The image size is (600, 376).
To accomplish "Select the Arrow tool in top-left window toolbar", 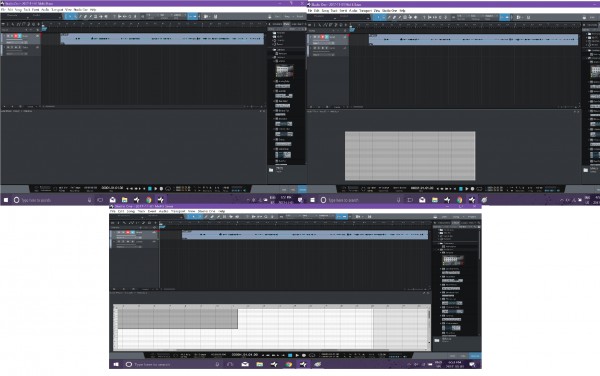I will 70,16.
